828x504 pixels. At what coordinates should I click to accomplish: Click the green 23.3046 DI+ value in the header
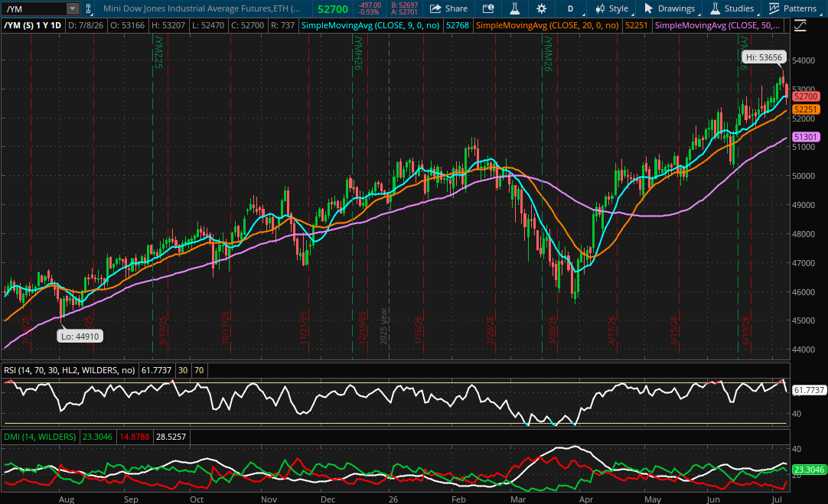pos(98,437)
